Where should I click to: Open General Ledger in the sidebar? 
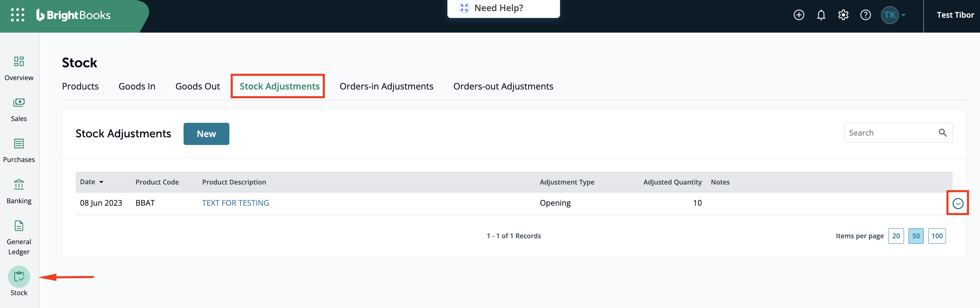19,238
